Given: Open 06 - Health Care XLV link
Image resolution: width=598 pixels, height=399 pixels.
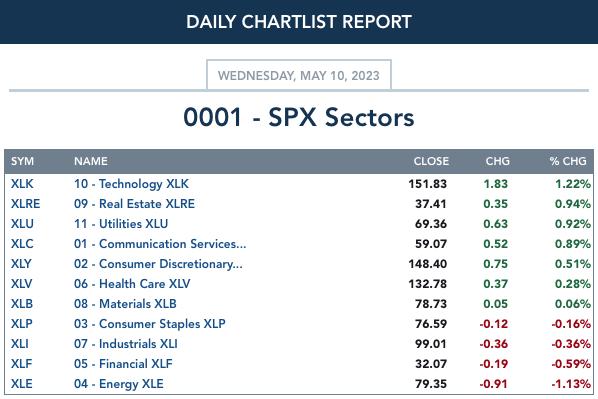Looking at the screenshot, I should pos(132,284).
